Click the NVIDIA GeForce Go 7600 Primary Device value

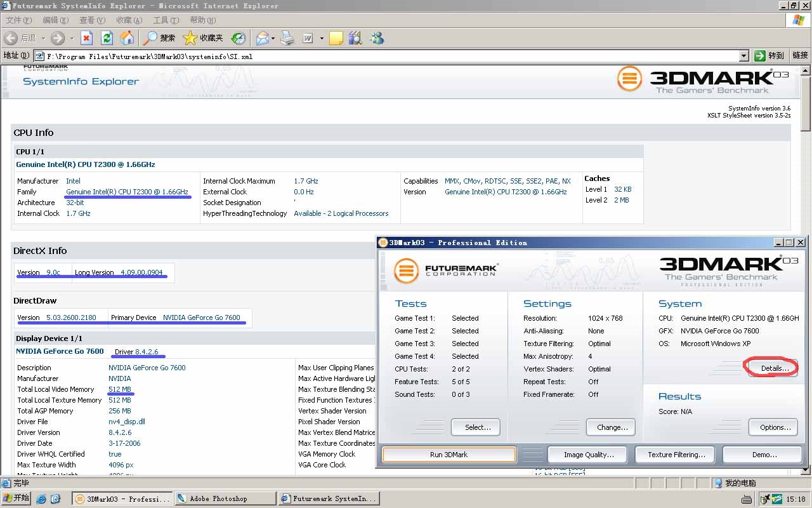[x=202, y=317]
